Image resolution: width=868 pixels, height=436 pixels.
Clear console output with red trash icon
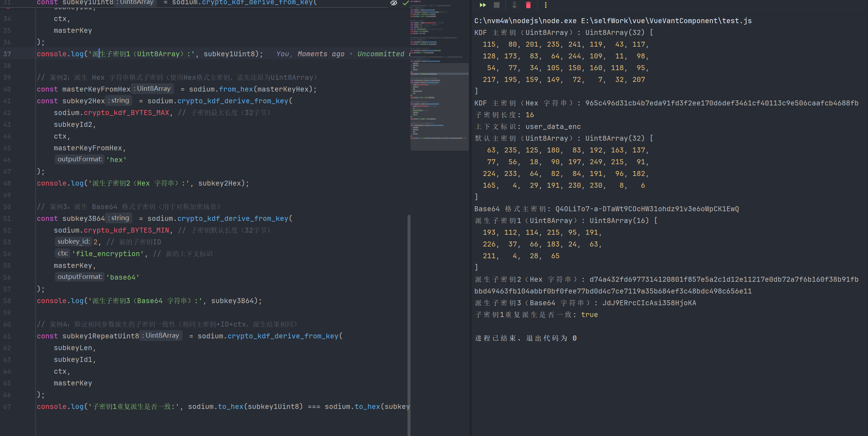click(528, 5)
